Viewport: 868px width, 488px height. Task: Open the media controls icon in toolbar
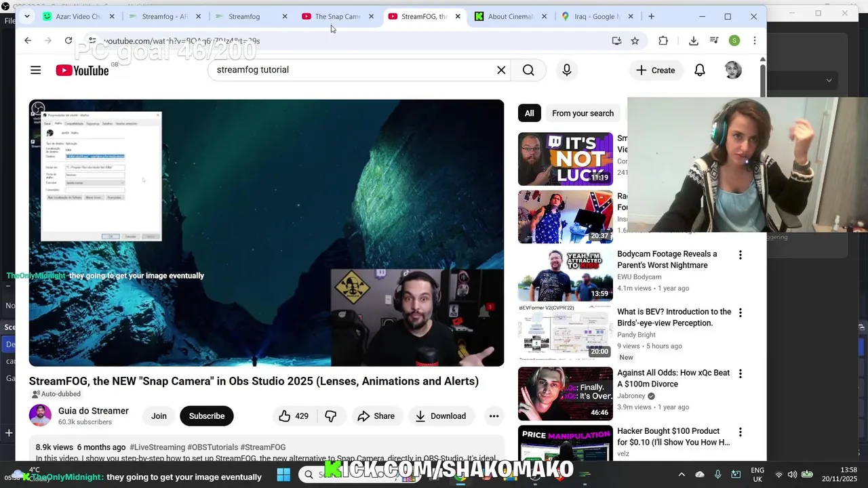(x=714, y=41)
